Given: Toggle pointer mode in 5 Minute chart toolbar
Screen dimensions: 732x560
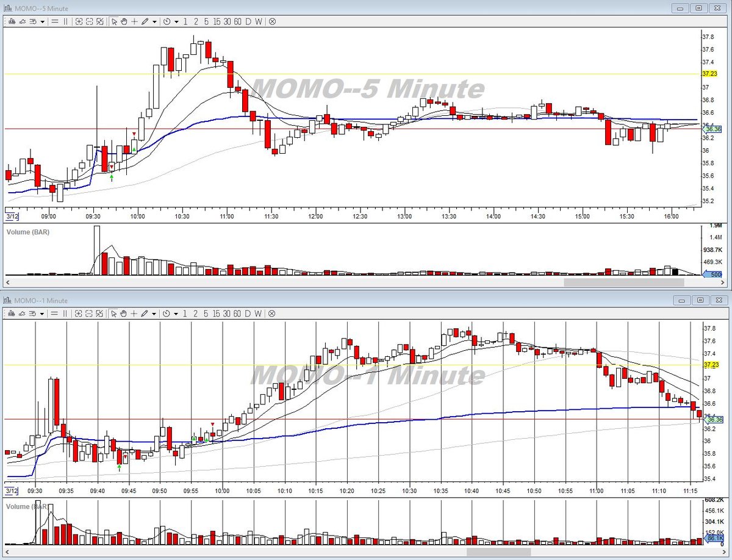Looking at the screenshot, I should click(114, 21).
